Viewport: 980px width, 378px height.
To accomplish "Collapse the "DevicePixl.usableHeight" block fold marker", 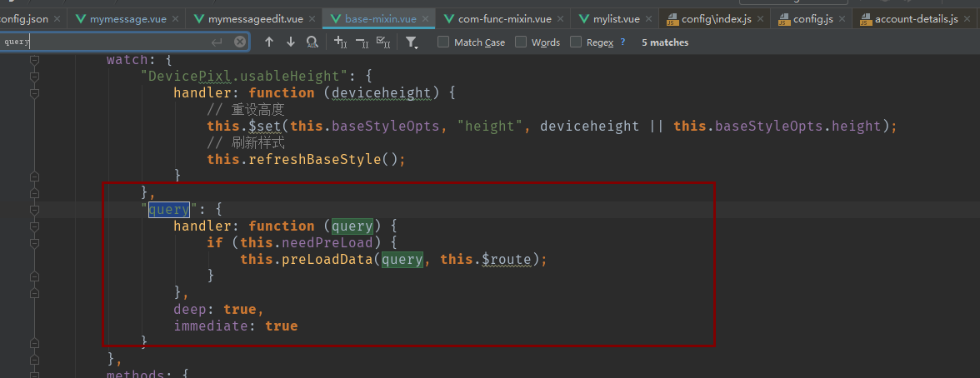I will [34, 77].
